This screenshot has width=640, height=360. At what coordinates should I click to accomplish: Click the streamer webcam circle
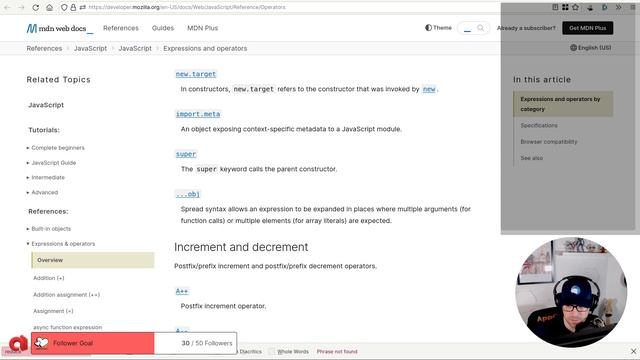[571, 292]
